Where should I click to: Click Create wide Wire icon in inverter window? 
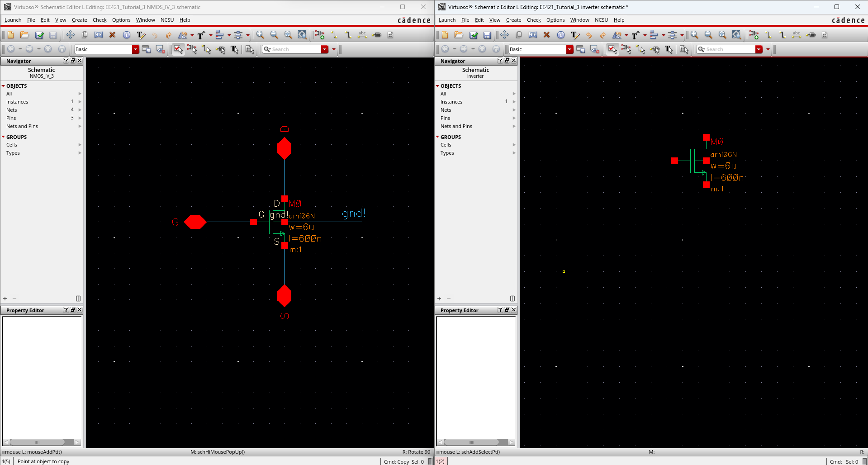[783, 35]
